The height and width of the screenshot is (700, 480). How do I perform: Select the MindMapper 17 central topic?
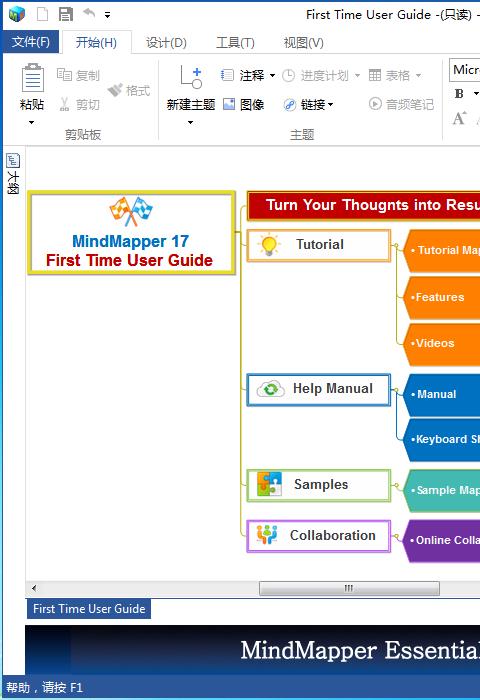pyautogui.click(x=131, y=233)
